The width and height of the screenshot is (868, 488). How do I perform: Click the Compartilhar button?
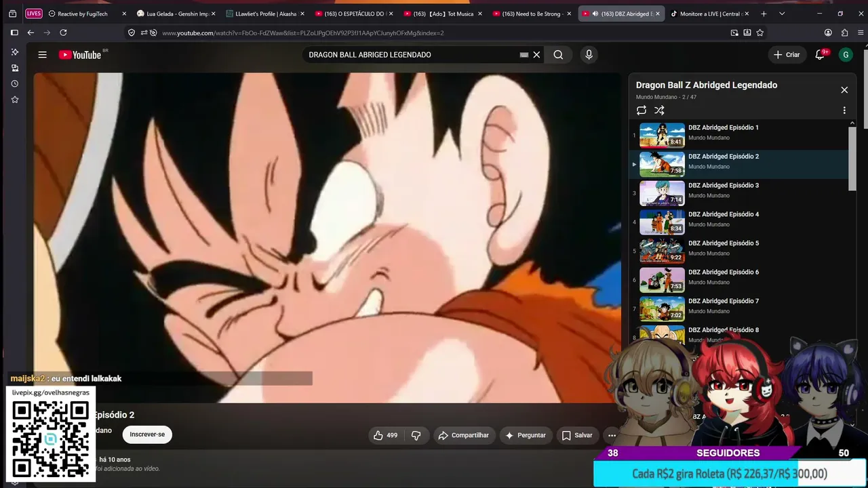464,435
